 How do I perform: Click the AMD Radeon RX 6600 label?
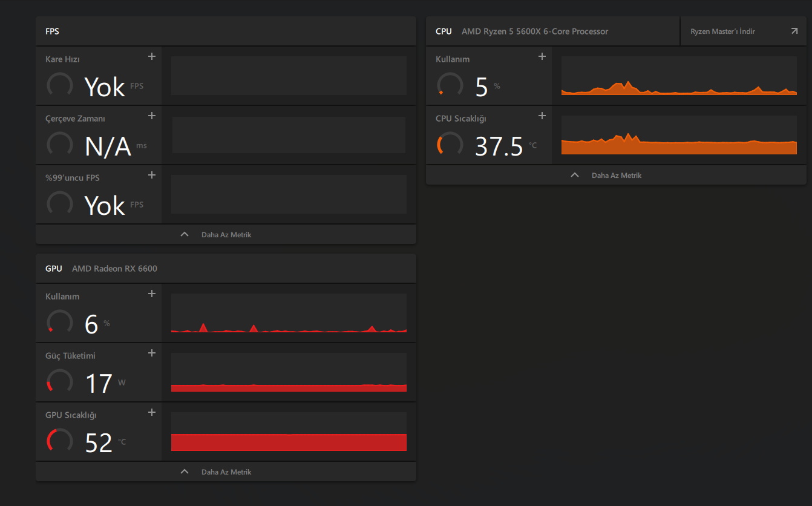(x=114, y=269)
